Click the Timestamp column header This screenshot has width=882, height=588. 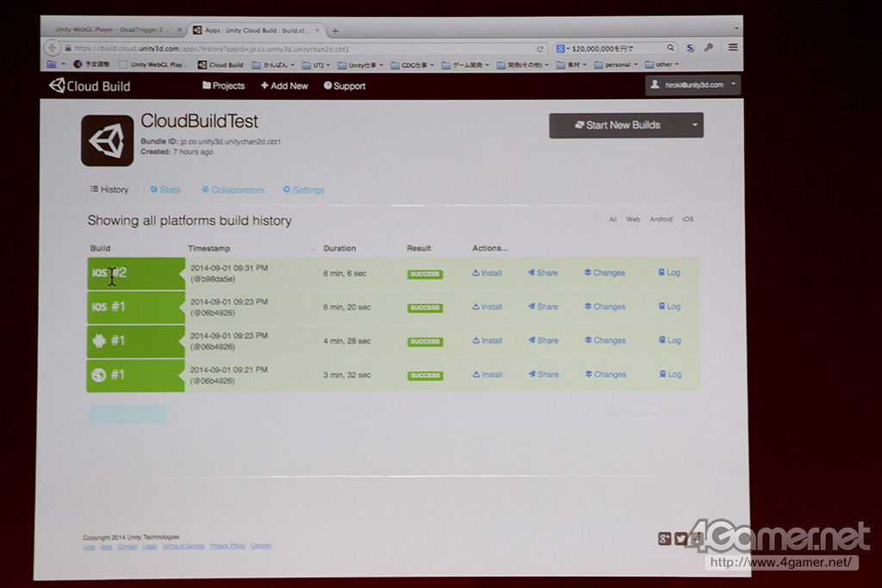click(x=208, y=249)
